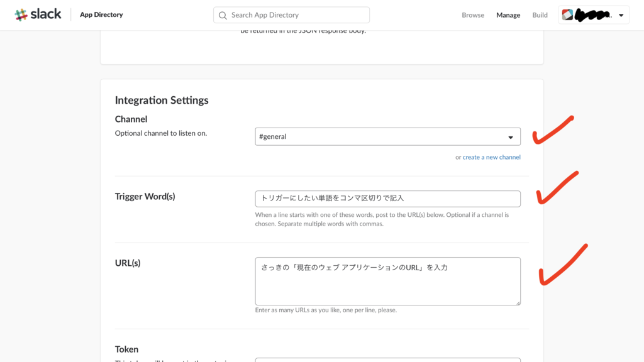Click the Slack logo
The height and width of the screenshot is (362, 644).
[x=38, y=14]
